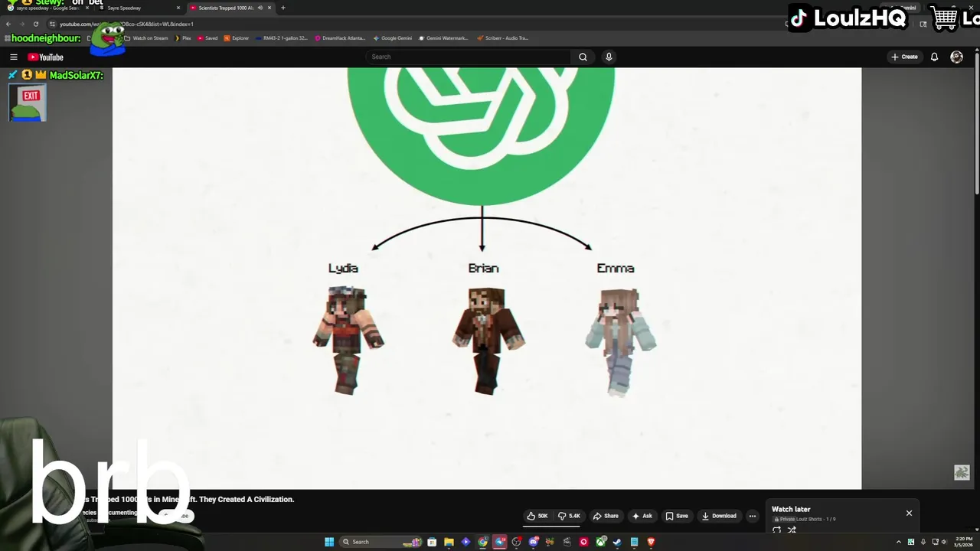Open File Explorer from the taskbar
This screenshot has width=980, height=551.
(449, 542)
